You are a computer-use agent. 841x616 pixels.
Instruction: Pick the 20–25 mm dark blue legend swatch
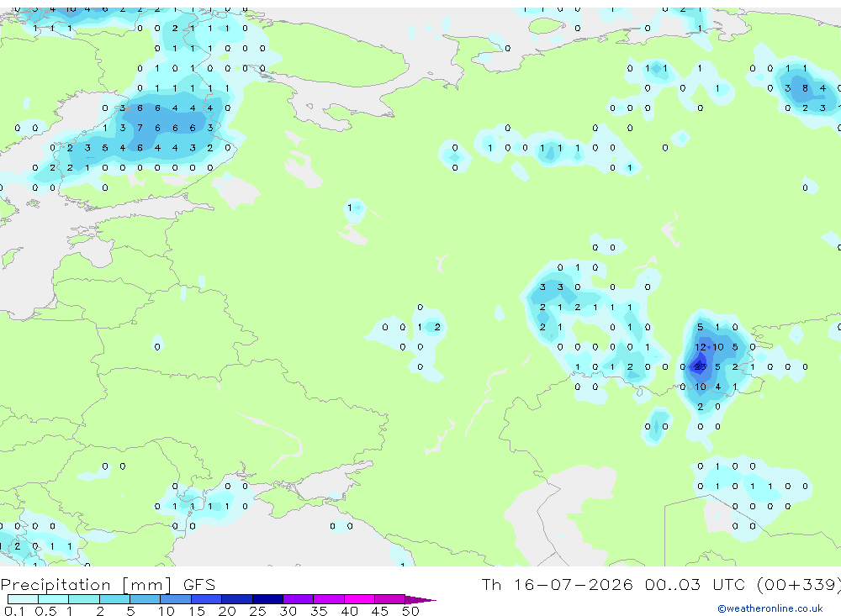point(236,599)
